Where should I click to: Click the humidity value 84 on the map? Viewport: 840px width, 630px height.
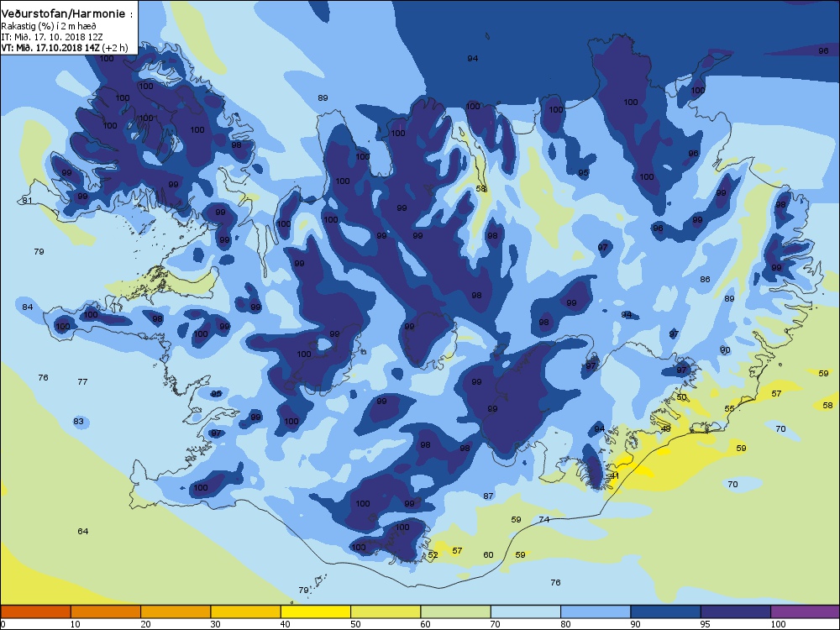(28, 307)
